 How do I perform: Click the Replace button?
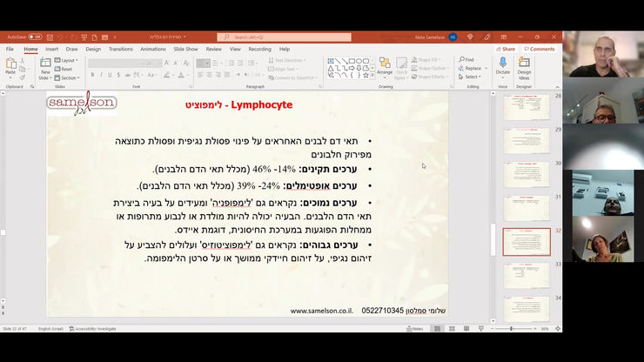(473, 68)
